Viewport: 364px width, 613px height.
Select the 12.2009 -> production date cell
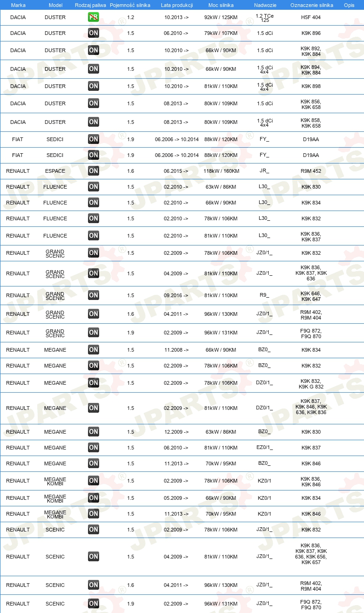(176, 432)
